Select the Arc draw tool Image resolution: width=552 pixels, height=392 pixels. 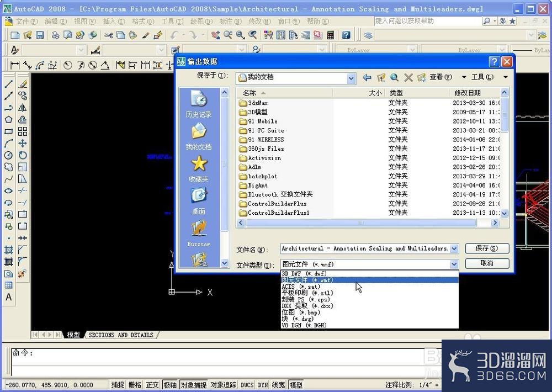click(x=9, y=144)
